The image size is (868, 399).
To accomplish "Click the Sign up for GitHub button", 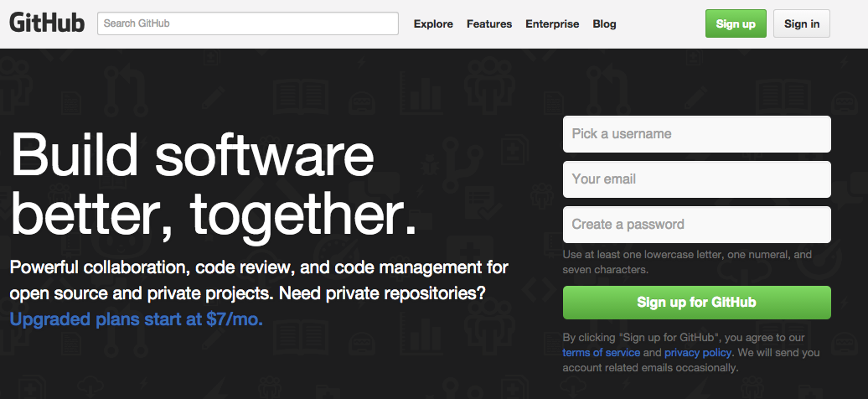I will click(697, 303).
